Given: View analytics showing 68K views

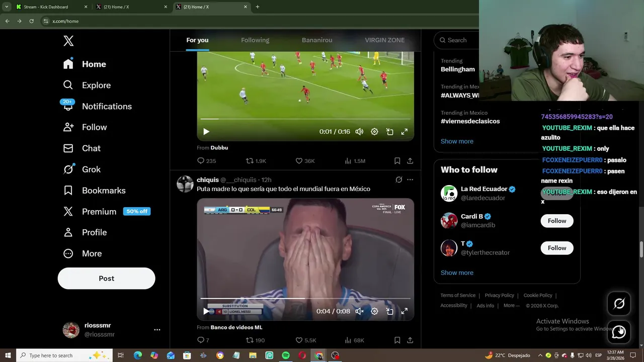Looking at the screenshot, I should pyautogui.click(x=354, y=340).
